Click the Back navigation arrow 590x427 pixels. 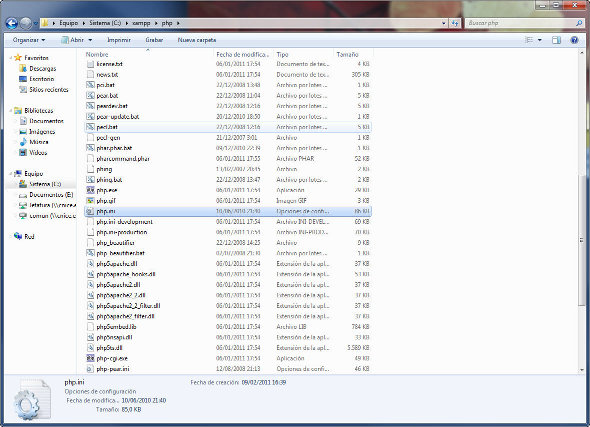pos(12,23)
